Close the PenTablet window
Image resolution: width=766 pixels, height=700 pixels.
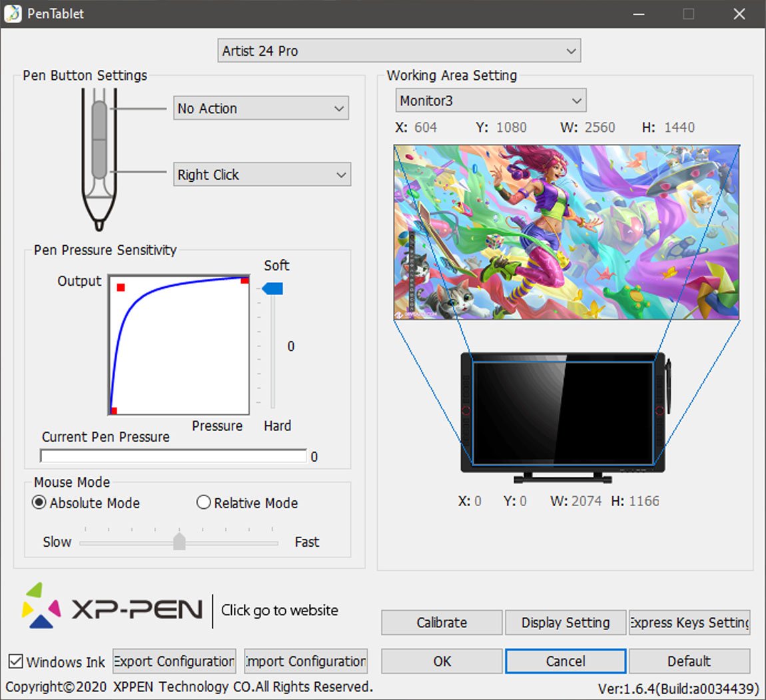point(739,14)
